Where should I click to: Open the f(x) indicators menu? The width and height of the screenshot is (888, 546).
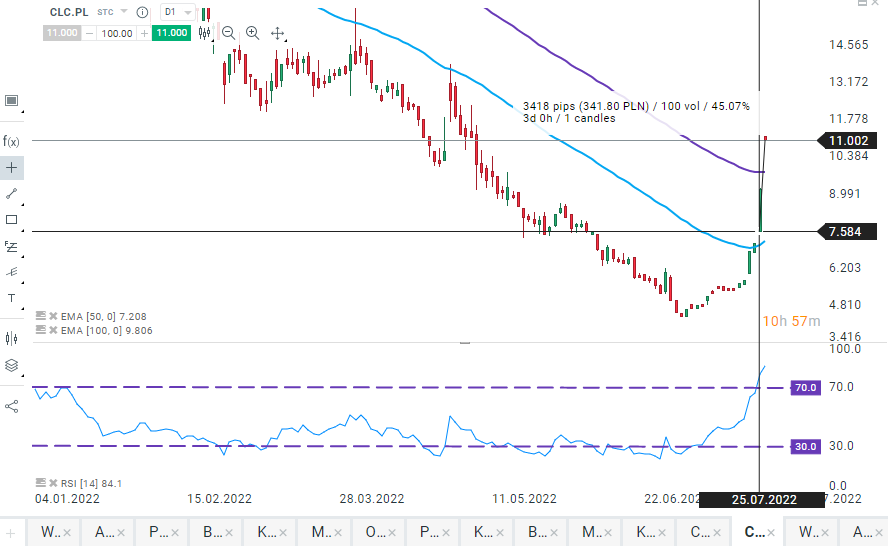[11, 141]
